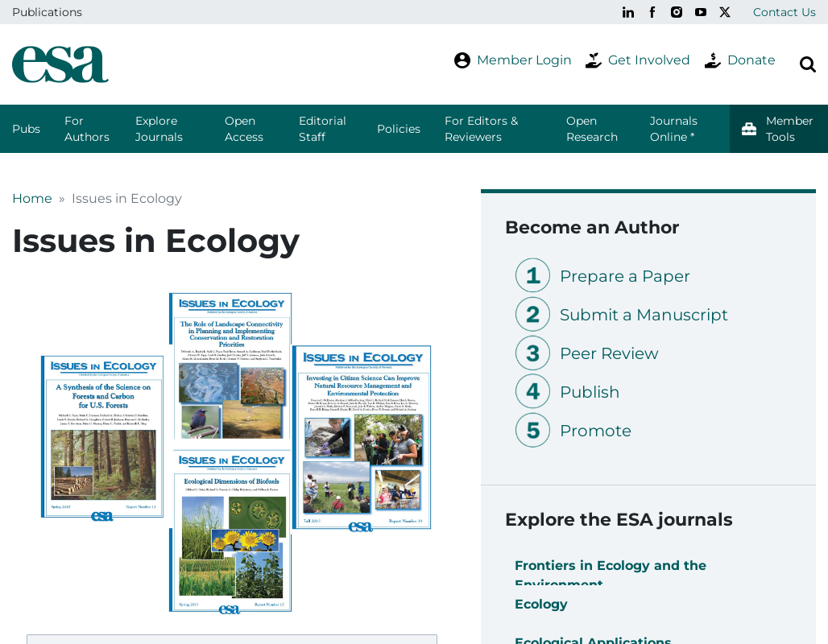This screenshot has height=644, width=828.
Task: Open the Ecology journal link
Action: (x=540, y=604)
